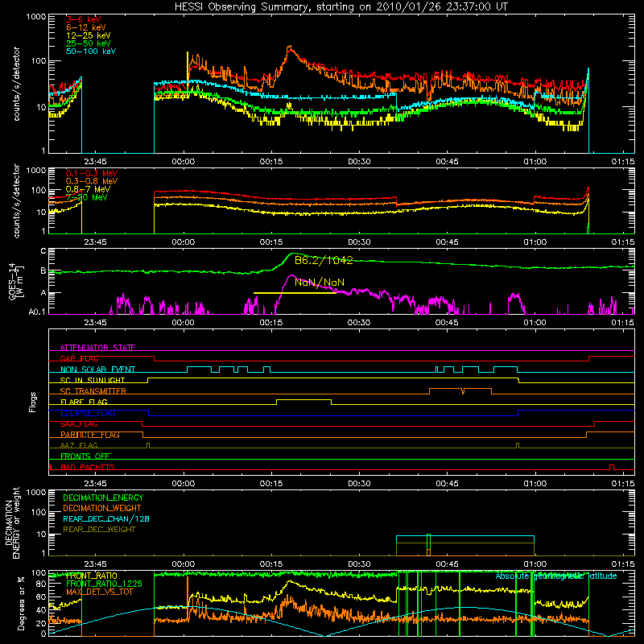Click the Absolute geomagnetic latitude label
This screenshot has width=644, height=644.
click(556, 576)
